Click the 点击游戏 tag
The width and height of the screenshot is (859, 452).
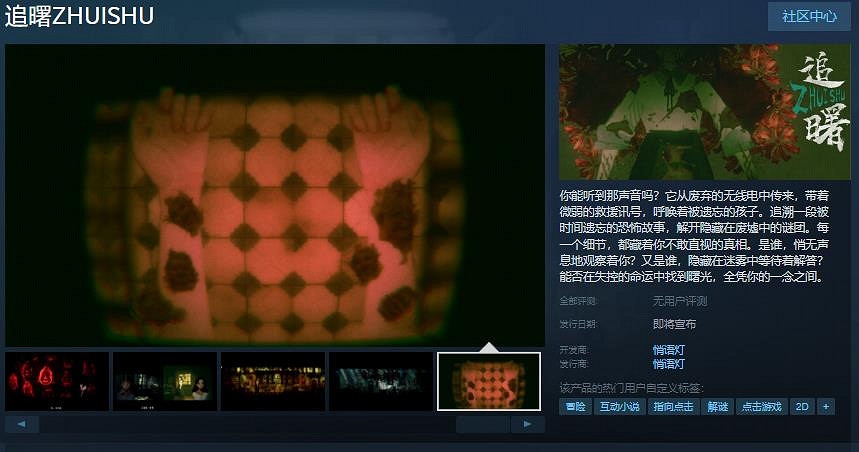click(x=761, y=407)
